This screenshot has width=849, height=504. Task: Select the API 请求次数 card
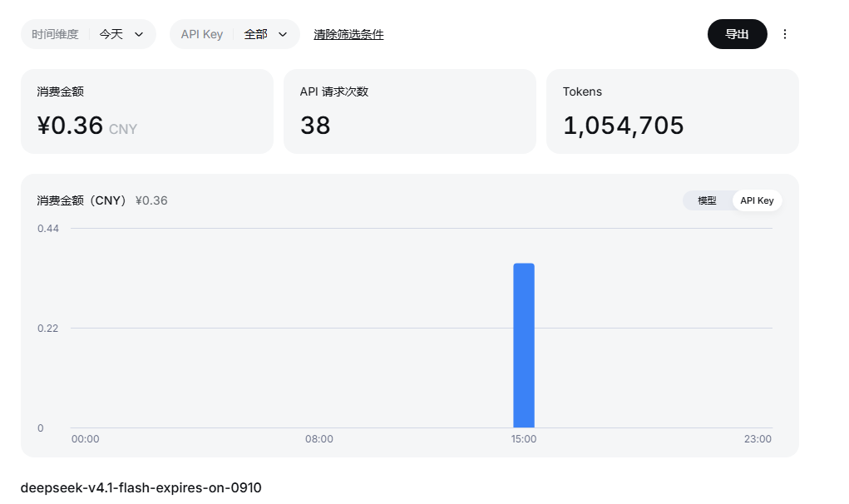click(410, 111)
